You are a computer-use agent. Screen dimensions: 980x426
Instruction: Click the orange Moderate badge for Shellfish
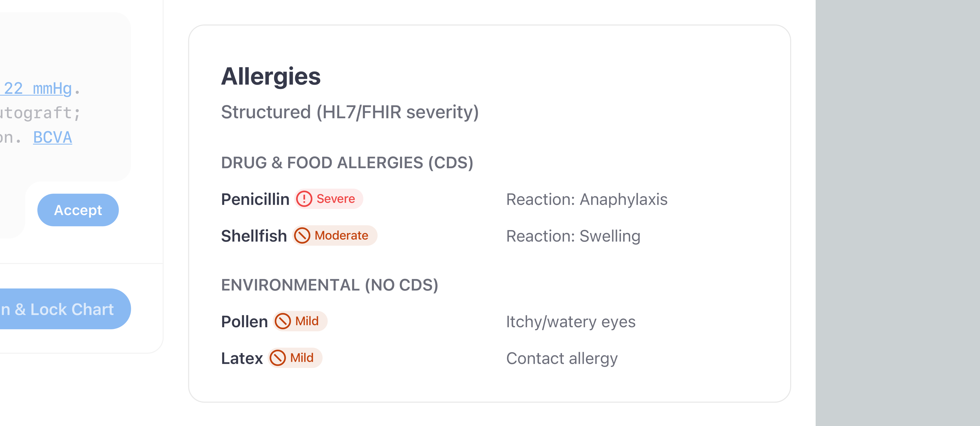[335, 235]
